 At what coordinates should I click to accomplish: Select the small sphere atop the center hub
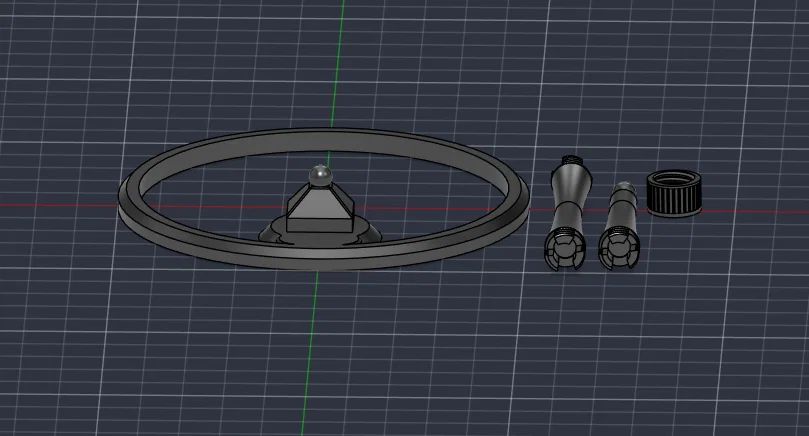coord(320,175)
